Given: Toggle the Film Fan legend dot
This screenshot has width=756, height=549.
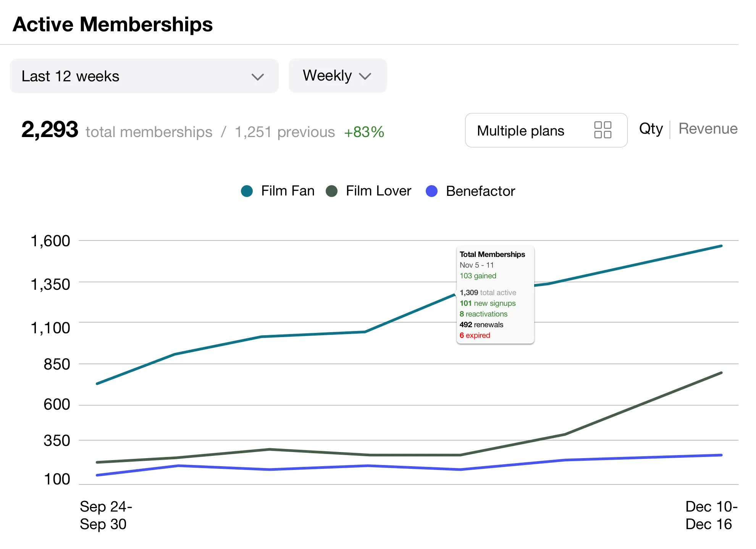Looking at the screenshot, I should pyautogui.click(x=247, y=191).
